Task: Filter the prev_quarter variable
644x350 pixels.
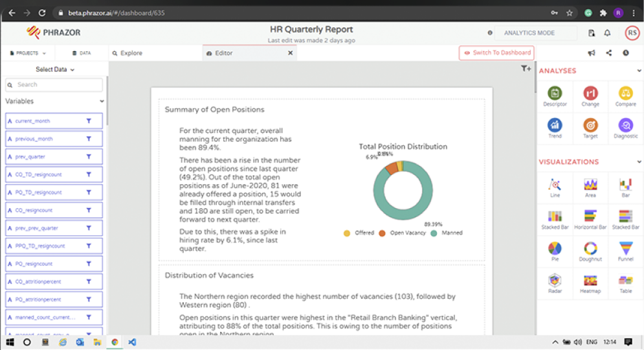Action: point(89,157)
